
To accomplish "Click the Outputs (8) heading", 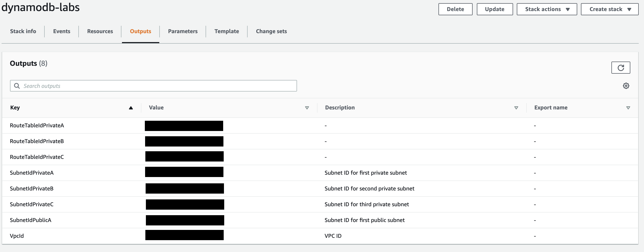I will [29, 63].
